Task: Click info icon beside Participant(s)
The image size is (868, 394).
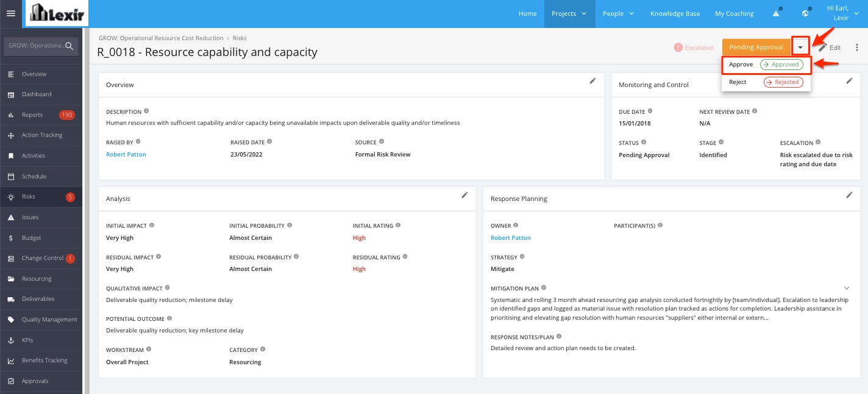Action: point(660,225)
